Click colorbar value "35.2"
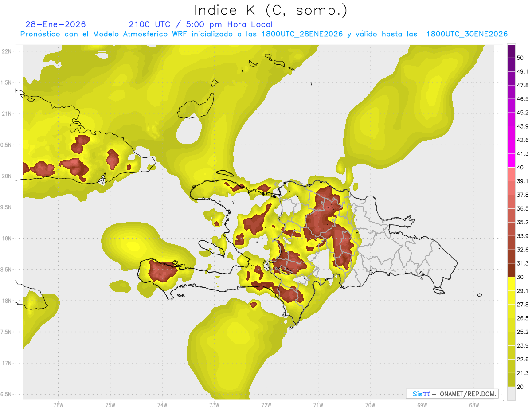 coord(523,222)
